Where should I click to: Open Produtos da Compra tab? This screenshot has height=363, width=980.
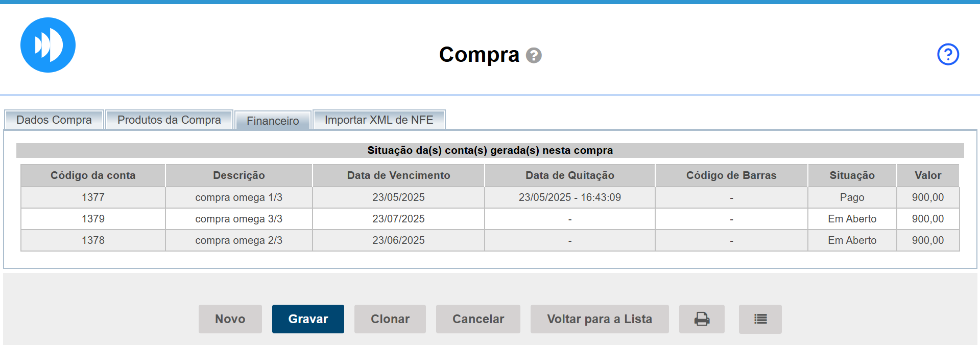click(169, 120)
